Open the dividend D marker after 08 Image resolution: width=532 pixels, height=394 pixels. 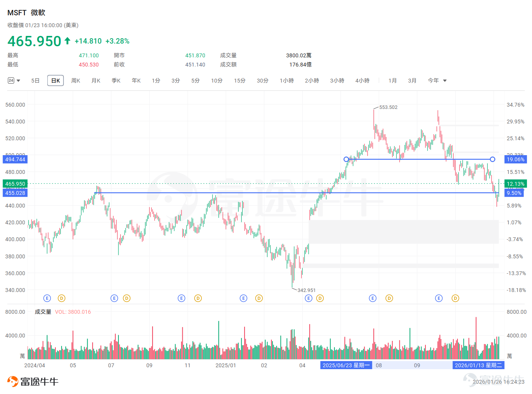click(389, 298)
